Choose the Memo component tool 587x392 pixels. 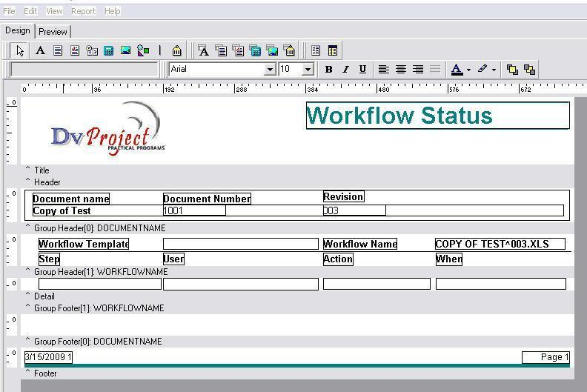tap(58, 50)
